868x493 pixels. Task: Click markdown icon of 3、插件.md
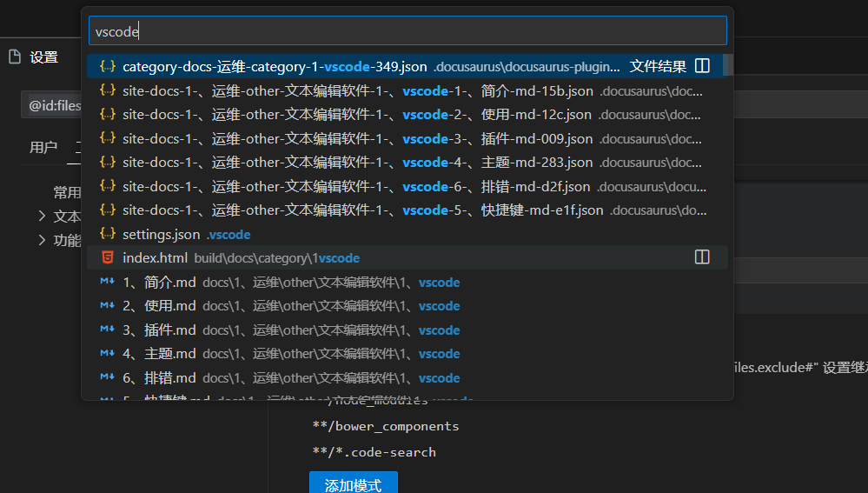[108, 329]
